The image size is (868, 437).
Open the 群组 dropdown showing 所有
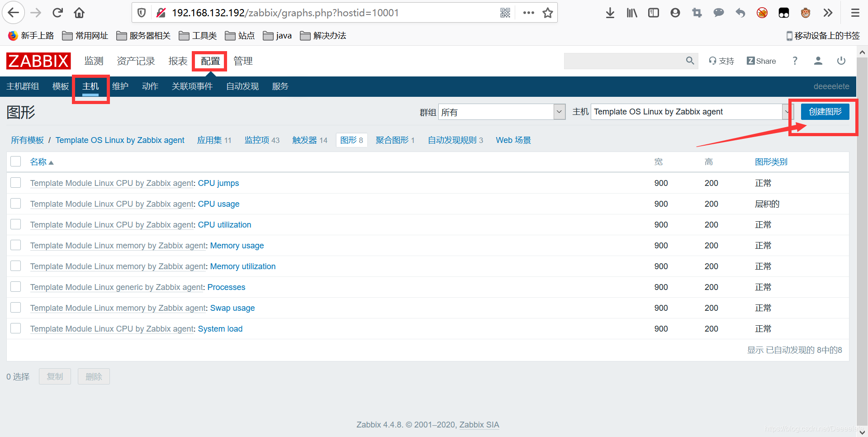(x=502, y=112)
